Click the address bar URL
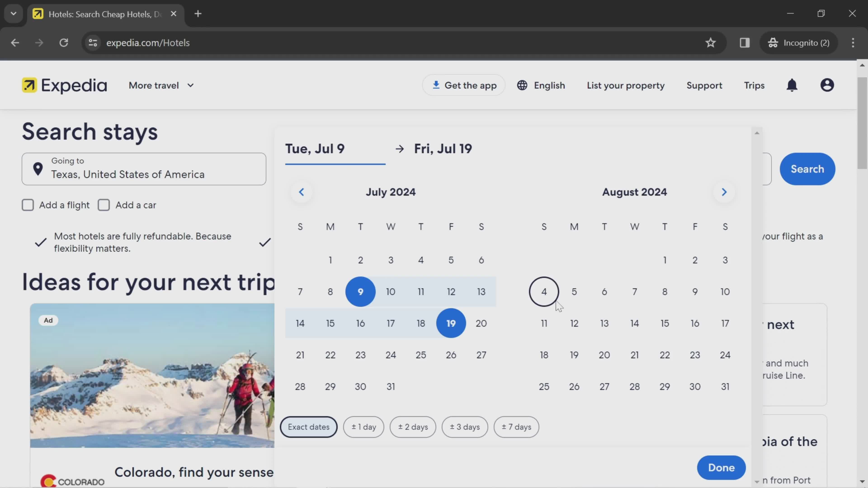The height and width of the screenshot is (488, 868). click(148, 43)
